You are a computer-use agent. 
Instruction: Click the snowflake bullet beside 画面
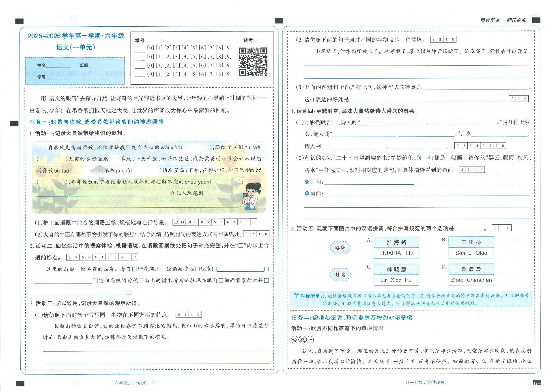tap(307, 194)
